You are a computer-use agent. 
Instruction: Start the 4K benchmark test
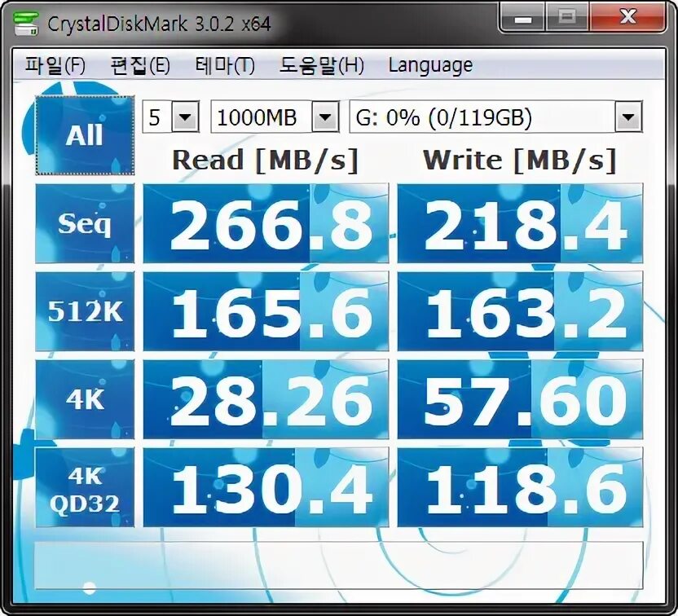[85, 399]
